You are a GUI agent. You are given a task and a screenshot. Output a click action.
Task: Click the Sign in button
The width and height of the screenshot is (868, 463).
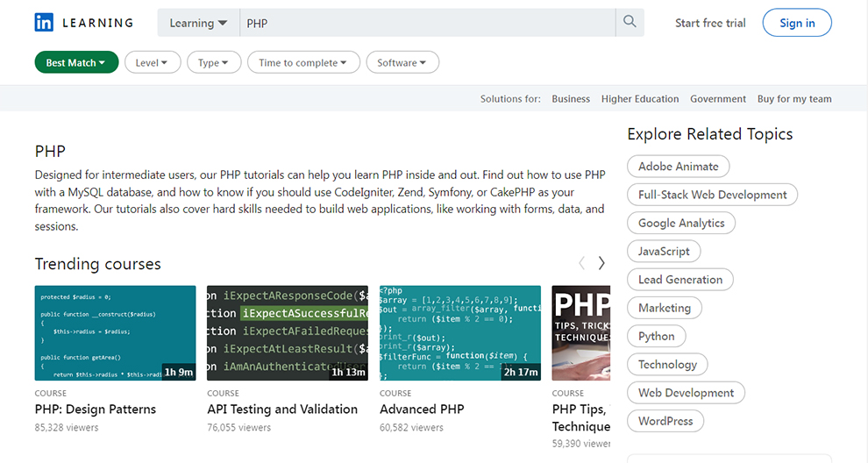pos(797,23)
